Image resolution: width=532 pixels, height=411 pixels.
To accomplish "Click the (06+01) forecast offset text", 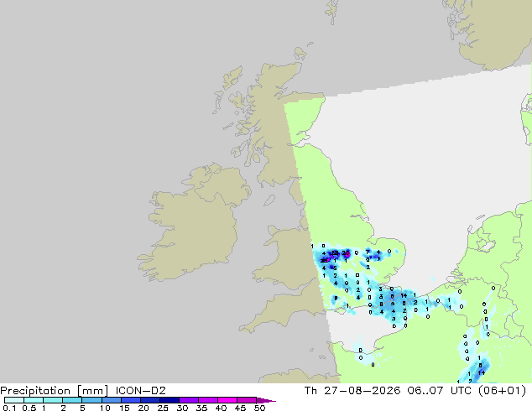I will 503,391.
